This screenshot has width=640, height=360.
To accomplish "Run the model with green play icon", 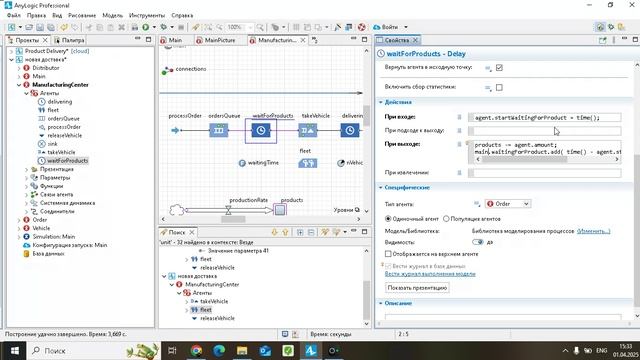I will [x=146, y=27].
